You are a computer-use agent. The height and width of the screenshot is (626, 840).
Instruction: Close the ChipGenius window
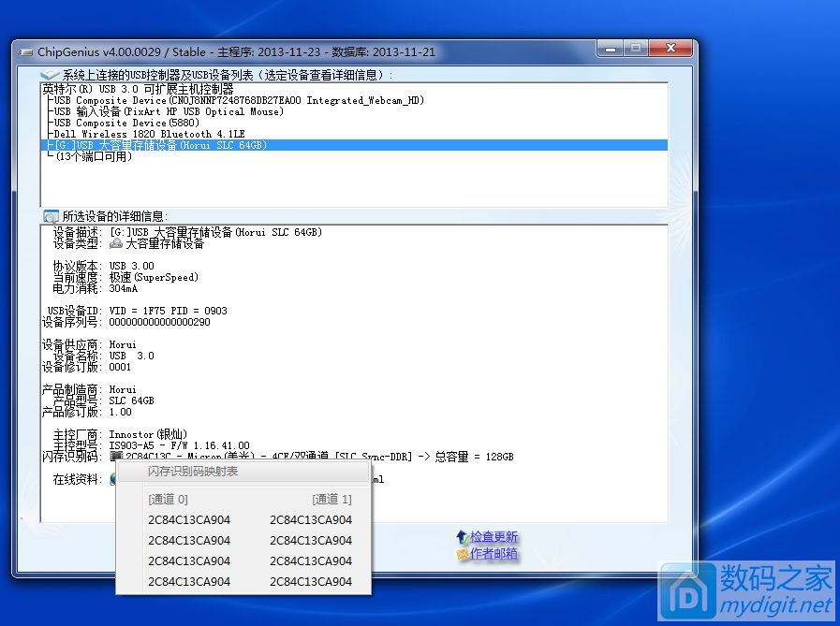click(x=671, y=49)
